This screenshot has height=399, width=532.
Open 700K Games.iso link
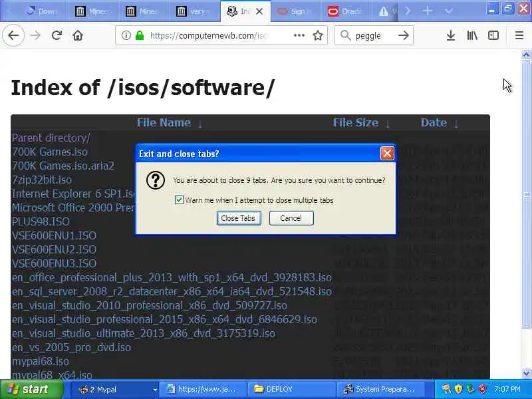[x=49, y=152]
